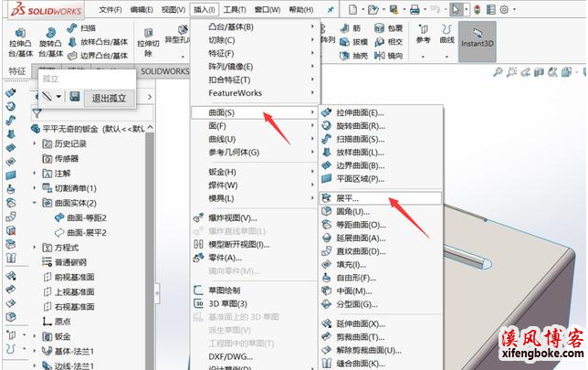The height and width of the screenshot is (370, 588).
Task: Click the 镜向 mirror tool
Action: [x=389, y=56]
